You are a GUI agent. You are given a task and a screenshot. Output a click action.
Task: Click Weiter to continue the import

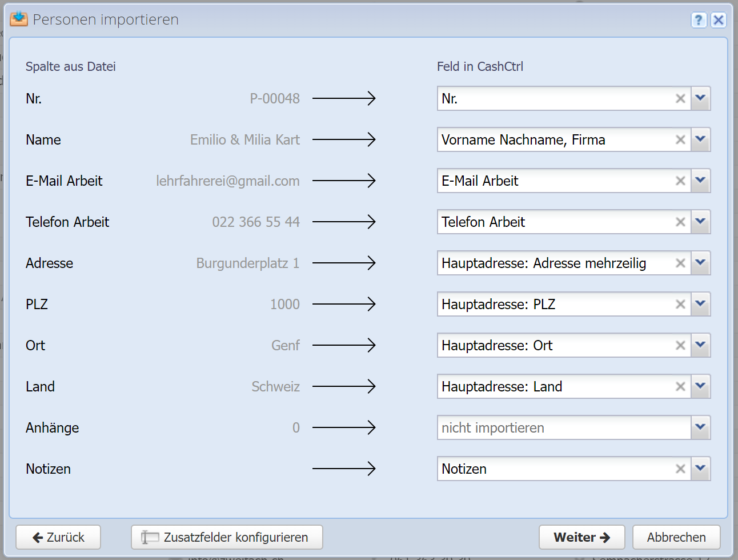click(581, 537)
